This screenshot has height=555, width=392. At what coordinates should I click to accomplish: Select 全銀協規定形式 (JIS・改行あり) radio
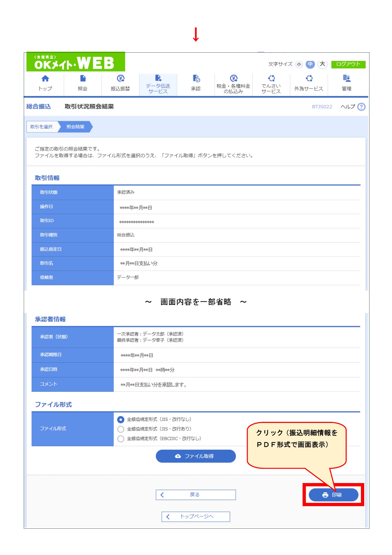(x=121, y=429)
